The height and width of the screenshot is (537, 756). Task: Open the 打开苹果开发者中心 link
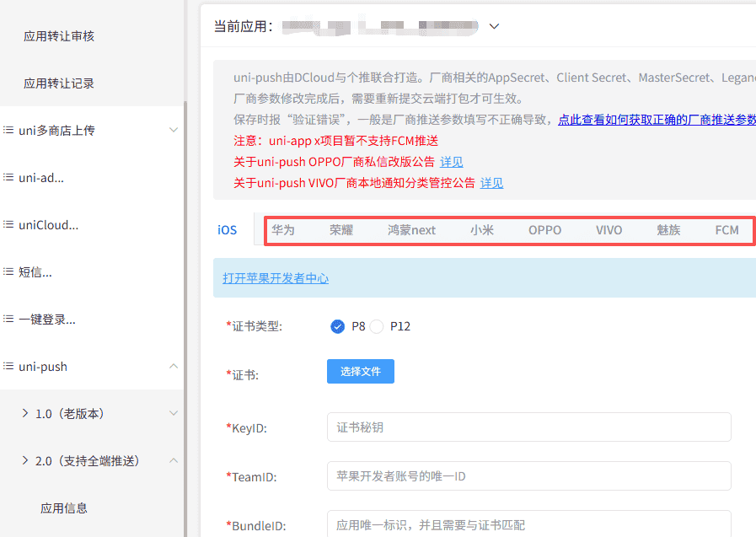(276, 278)
